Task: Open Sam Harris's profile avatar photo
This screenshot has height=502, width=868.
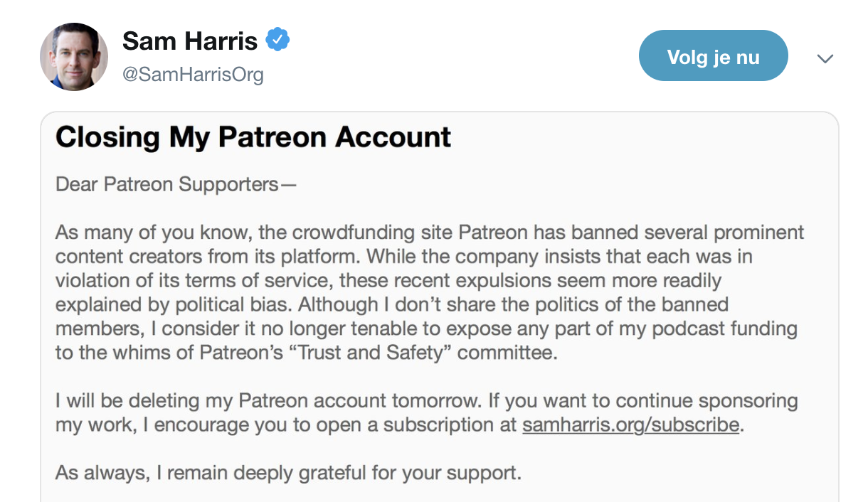Action: pos(74,57)
